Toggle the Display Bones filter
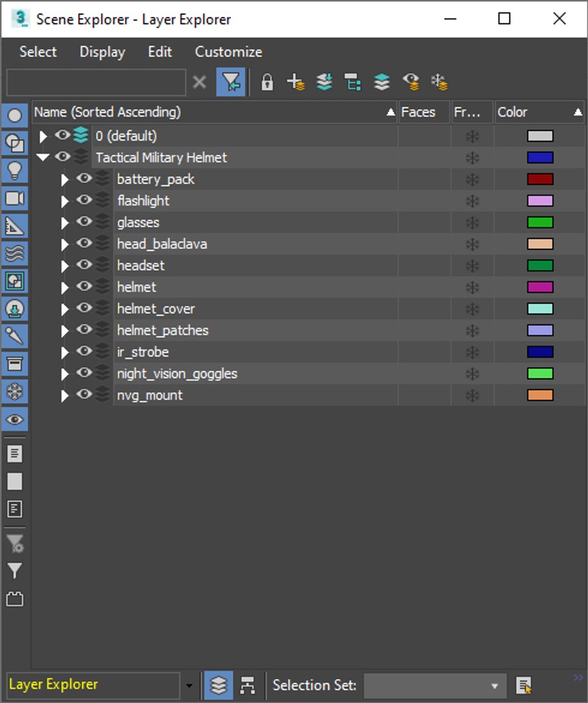This screenshot has height=703, width=588. click(15, 337)
